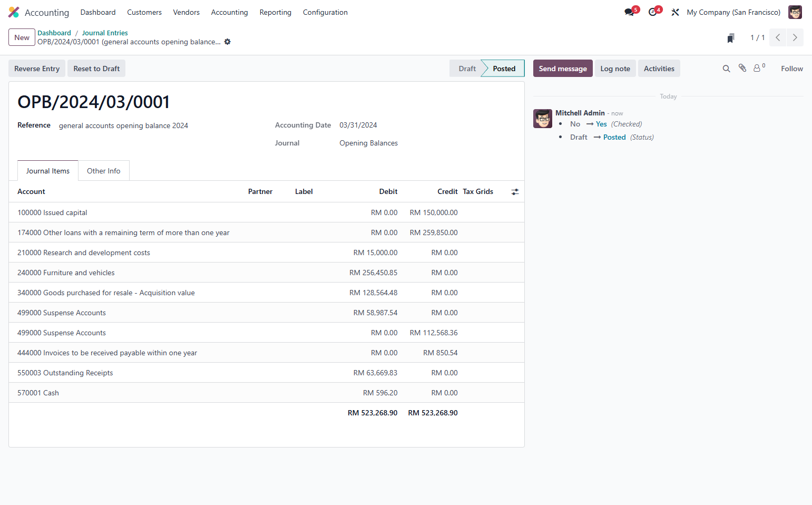The width and height of the screenshot is (812, 505).
Task: Select the 570001 Cash row
Action: (x=267, y=393)
